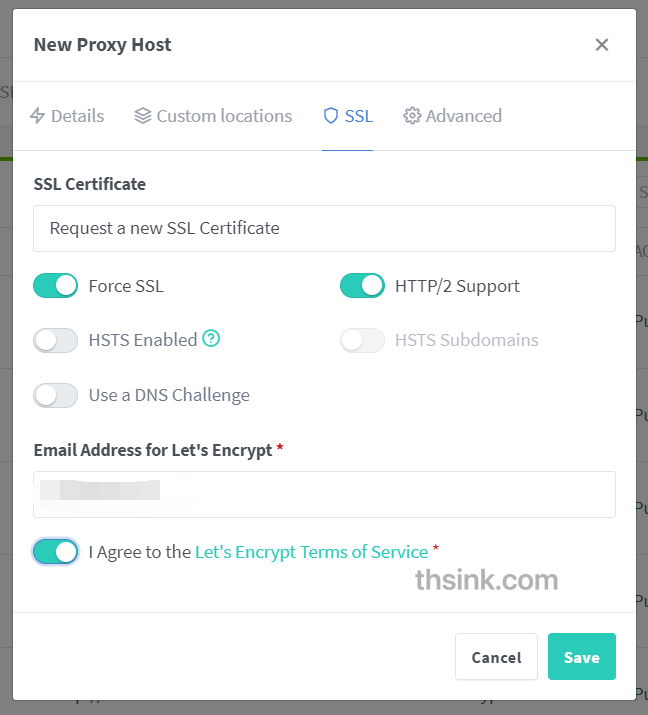
Task: Click the shield SSL icon
Action: pyautogui.click(x=331, y=116)
